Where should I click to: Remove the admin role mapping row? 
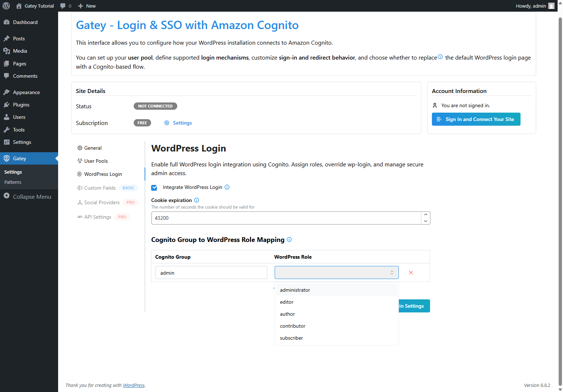click(x=411, y=272)
